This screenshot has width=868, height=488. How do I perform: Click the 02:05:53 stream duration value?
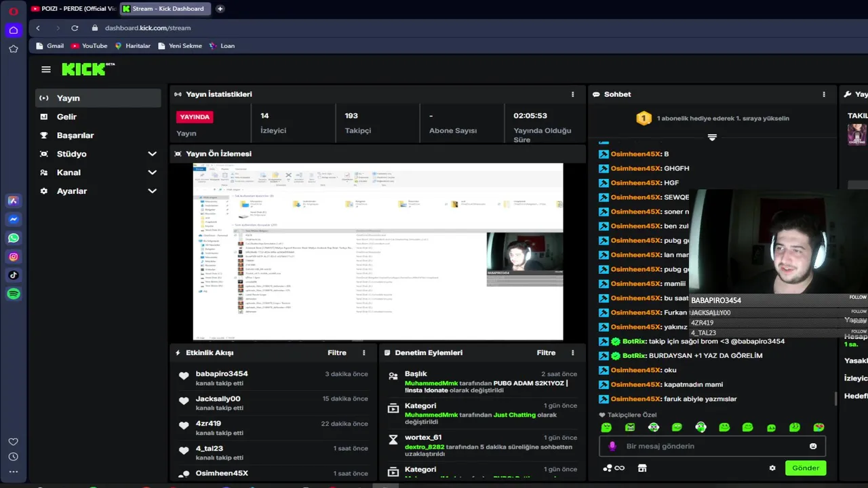(530, 116)
